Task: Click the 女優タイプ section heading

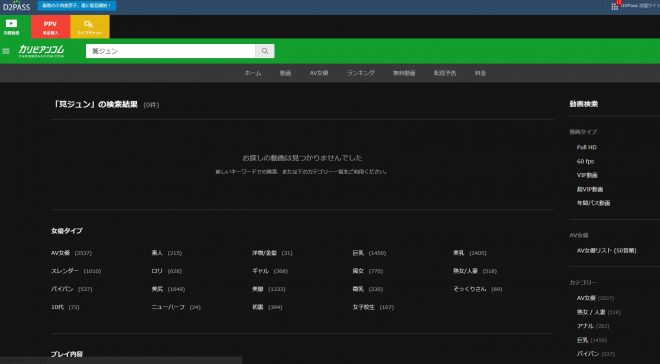Action: [x=67, y=231]
